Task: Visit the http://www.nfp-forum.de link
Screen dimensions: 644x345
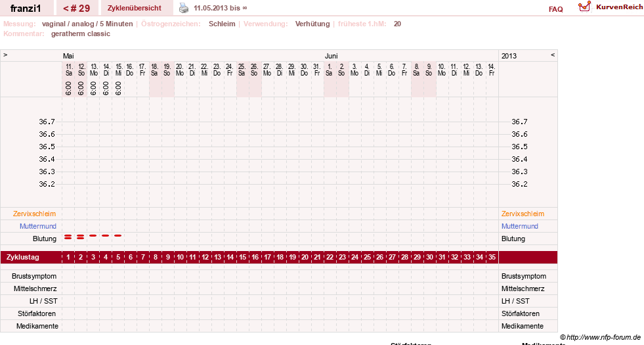Action: coord(604,337)
